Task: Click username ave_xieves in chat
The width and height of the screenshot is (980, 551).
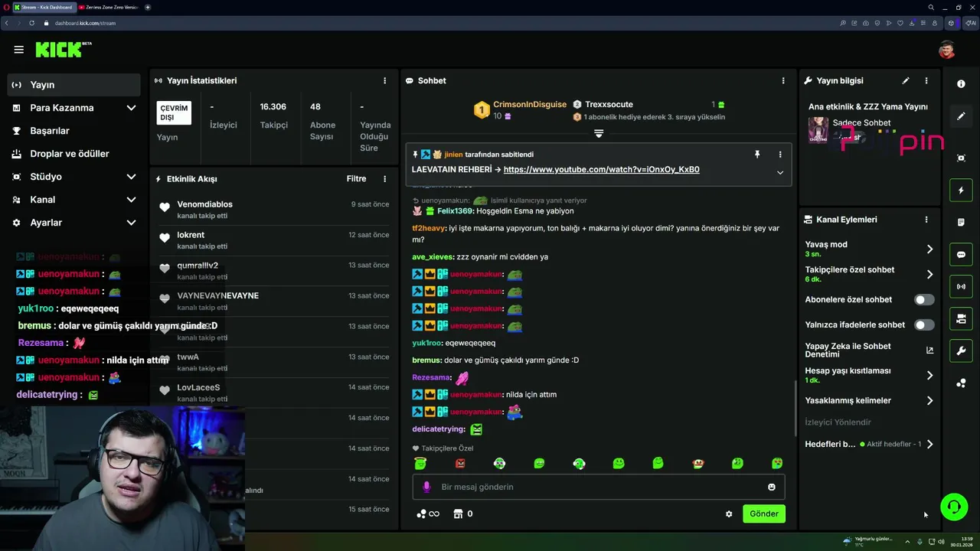Action: pos(433,257)
